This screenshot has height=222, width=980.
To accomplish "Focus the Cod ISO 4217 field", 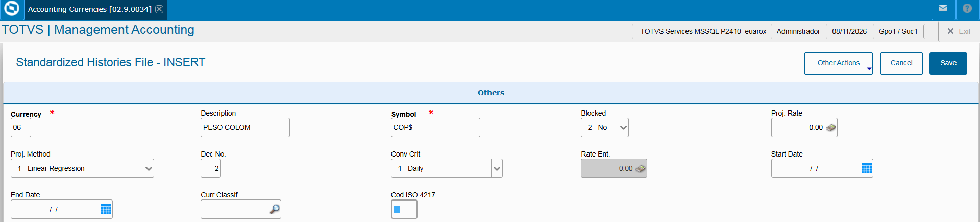I will tap(404, 209).
